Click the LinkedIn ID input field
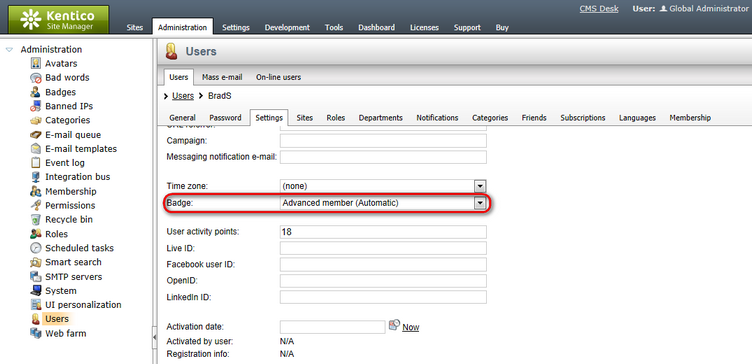This screenshot has width=752, height=364. 383,297
